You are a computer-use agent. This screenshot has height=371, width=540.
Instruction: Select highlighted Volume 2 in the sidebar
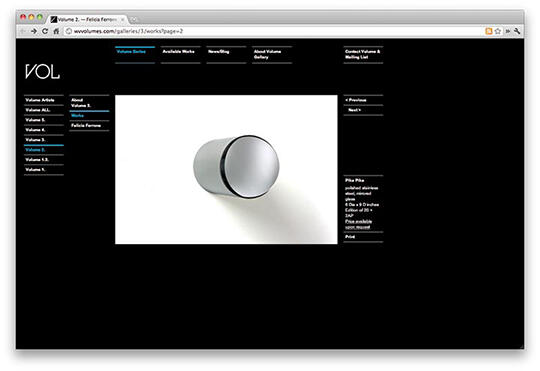coord(35,150)
